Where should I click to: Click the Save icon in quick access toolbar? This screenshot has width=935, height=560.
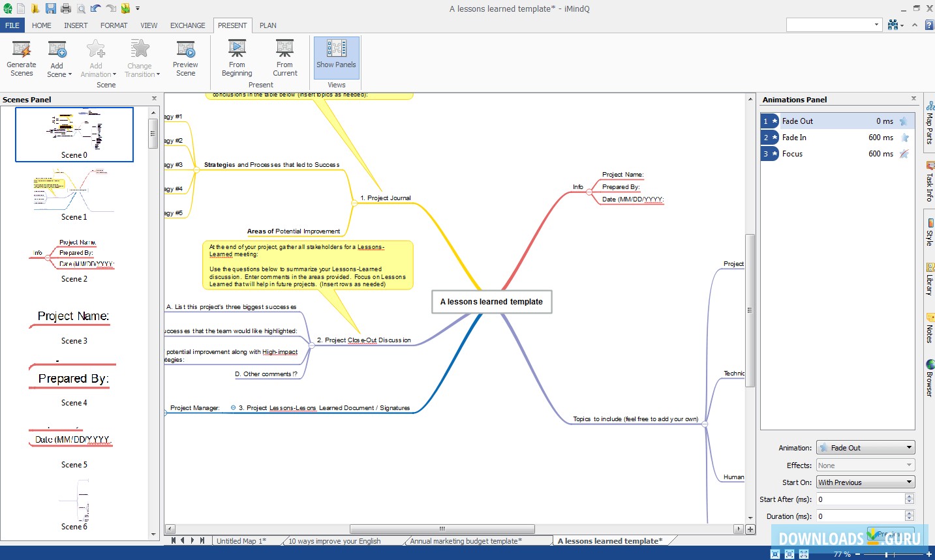[50, 8]
